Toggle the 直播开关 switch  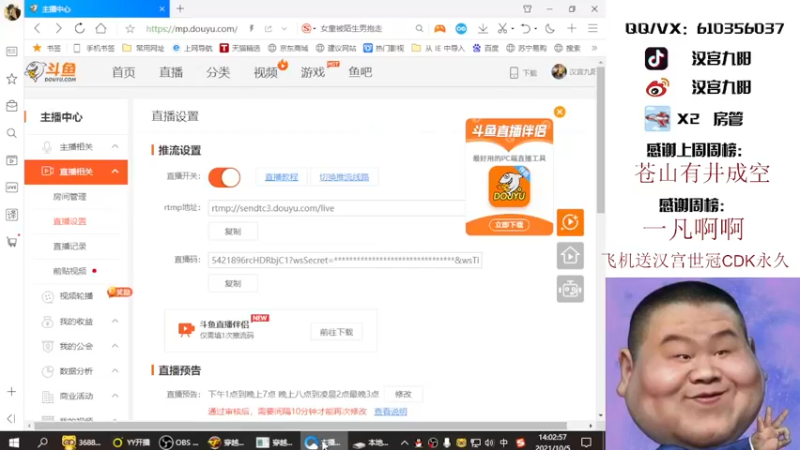pos(224,178)
